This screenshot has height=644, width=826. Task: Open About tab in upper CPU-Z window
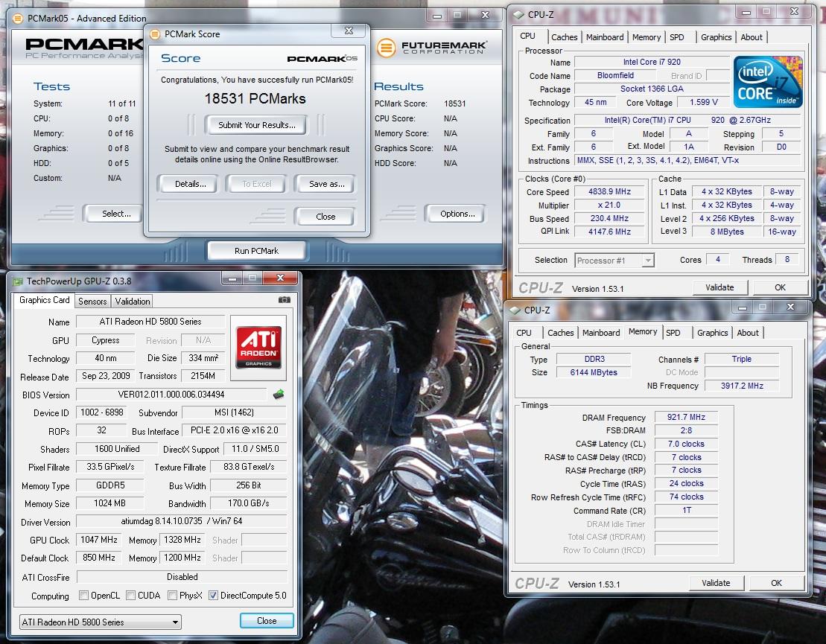click(x=752, y=37)
